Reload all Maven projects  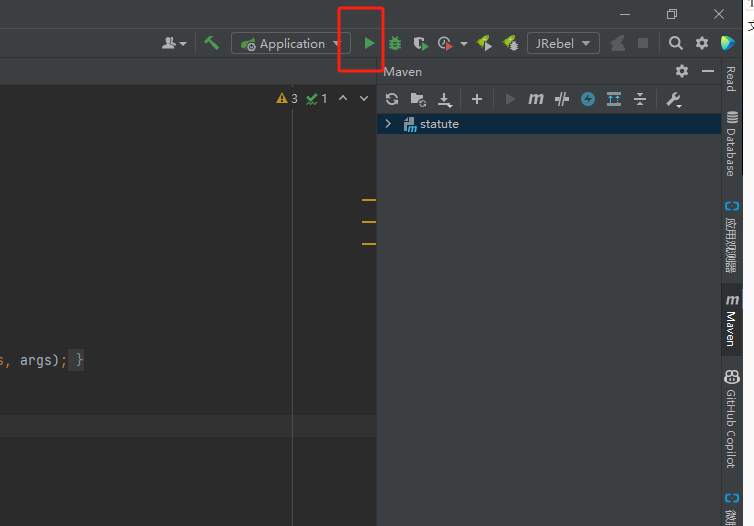(x=392, y=99)
